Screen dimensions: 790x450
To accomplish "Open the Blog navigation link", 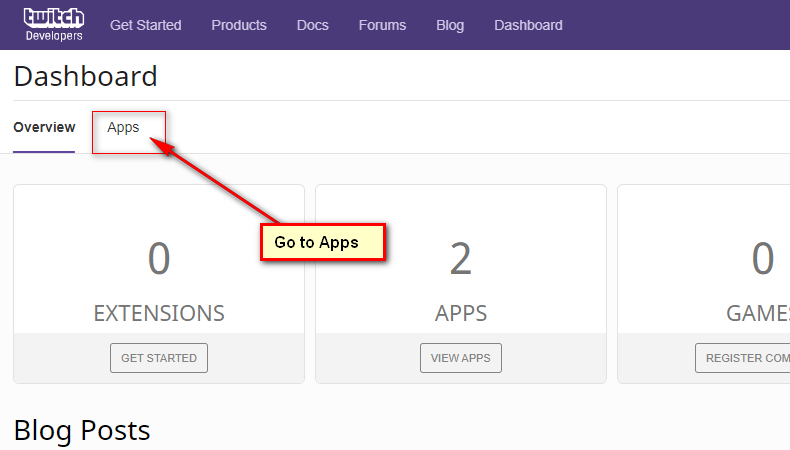I will click(x=450, y=25).
